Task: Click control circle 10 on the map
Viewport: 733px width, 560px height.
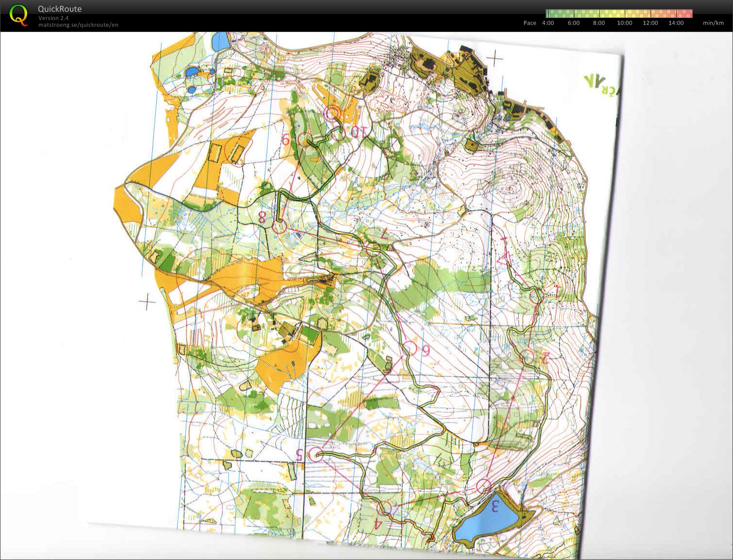Action: 340,133
